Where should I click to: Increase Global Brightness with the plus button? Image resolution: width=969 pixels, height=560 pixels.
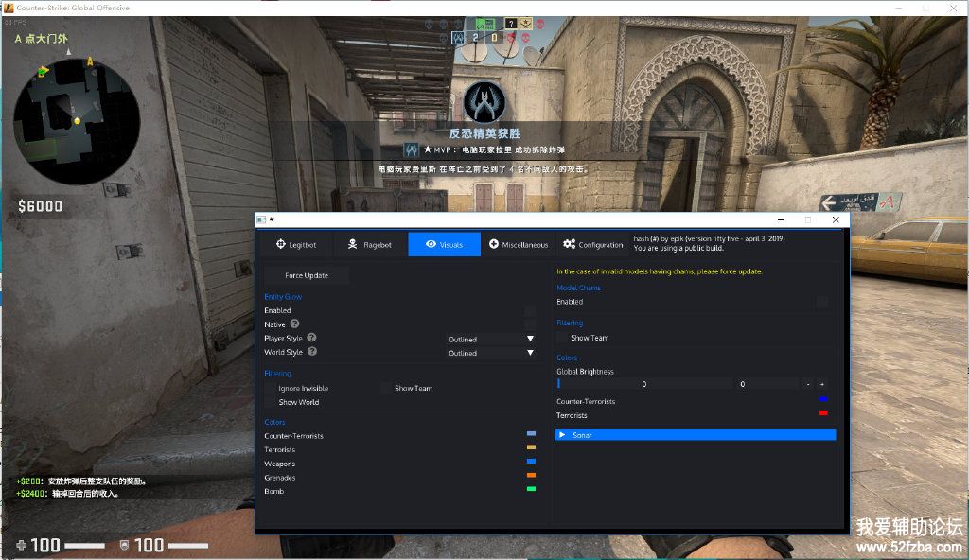(822, 384)
